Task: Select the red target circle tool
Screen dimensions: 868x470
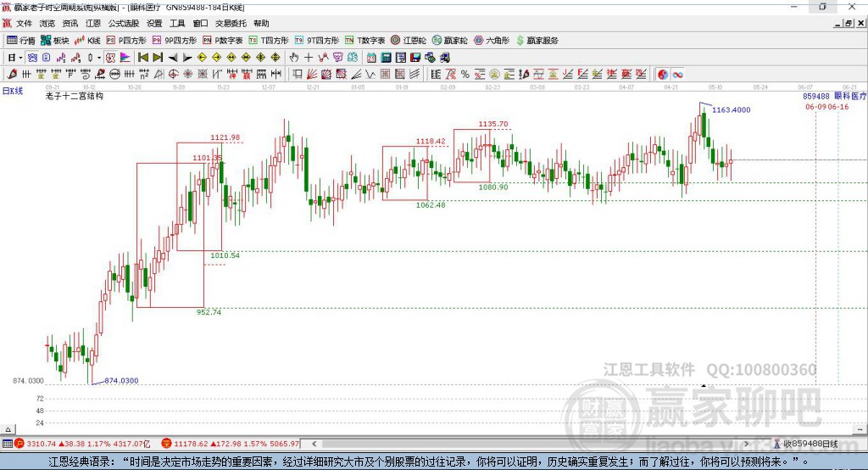Action: [173, 74]
